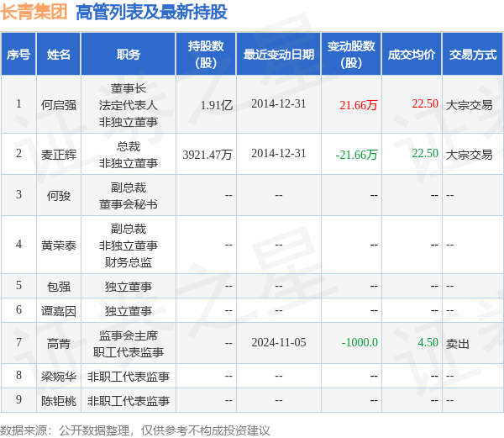The image size is (504, 438).
Task: Select the 职务 column header
Action: click(129, 55)
